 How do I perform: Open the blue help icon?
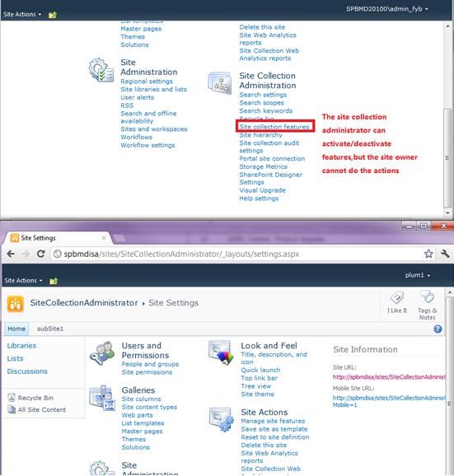pos(438,329)
